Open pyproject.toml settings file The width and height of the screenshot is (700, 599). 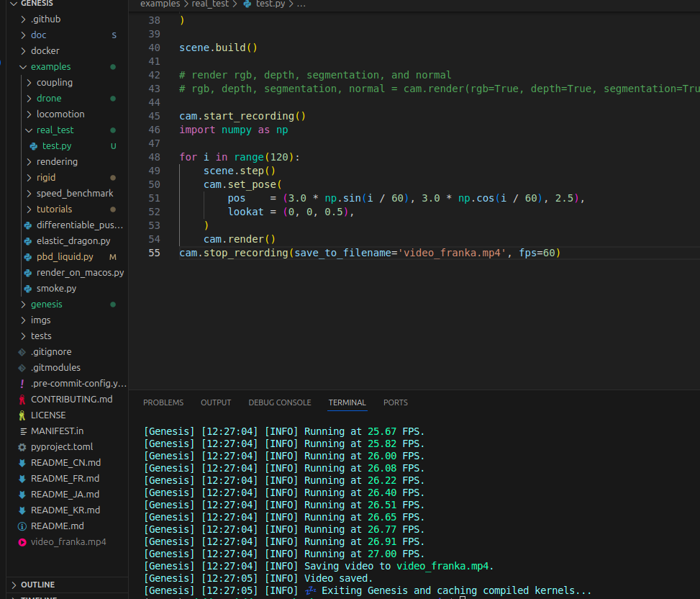point(62,447)
